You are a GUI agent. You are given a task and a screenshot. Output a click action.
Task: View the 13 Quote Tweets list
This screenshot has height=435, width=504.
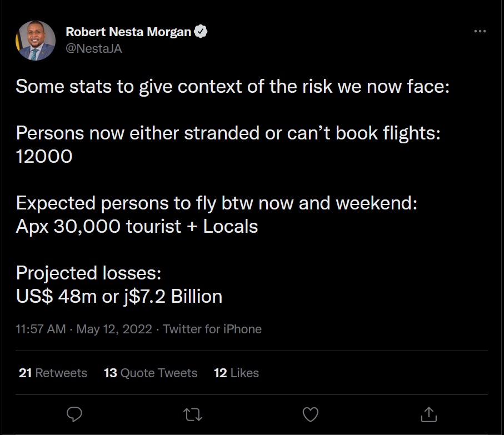tap(151, 373)
